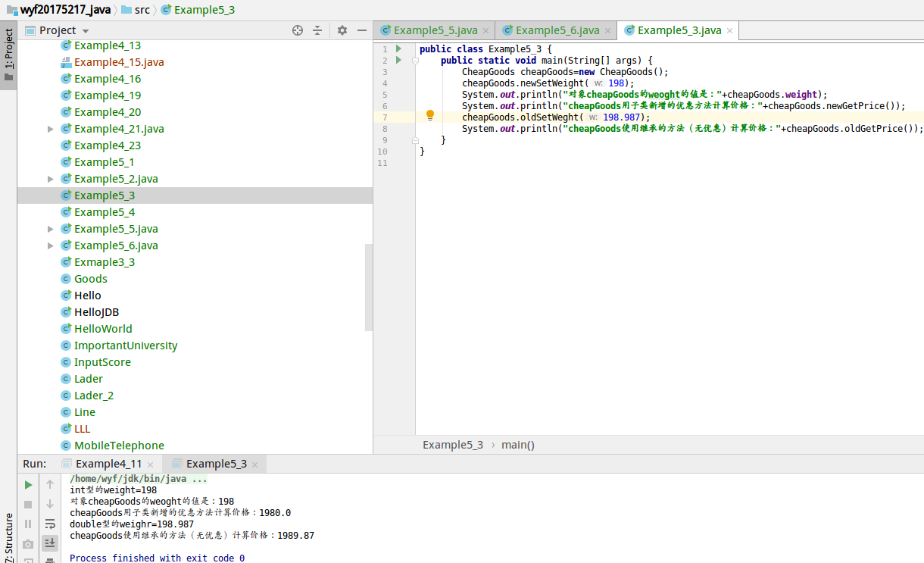
Task: Open Project panel settings gear
Action: click(x=342, y=30)
